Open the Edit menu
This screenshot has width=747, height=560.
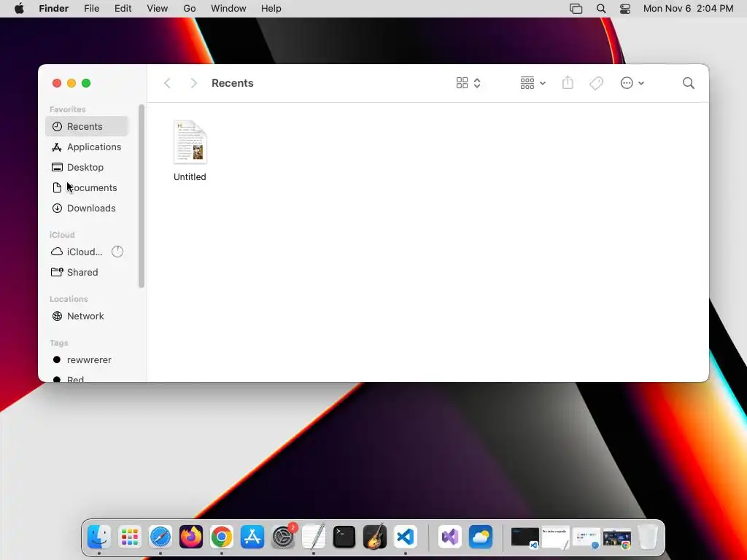tap(123, 8)
